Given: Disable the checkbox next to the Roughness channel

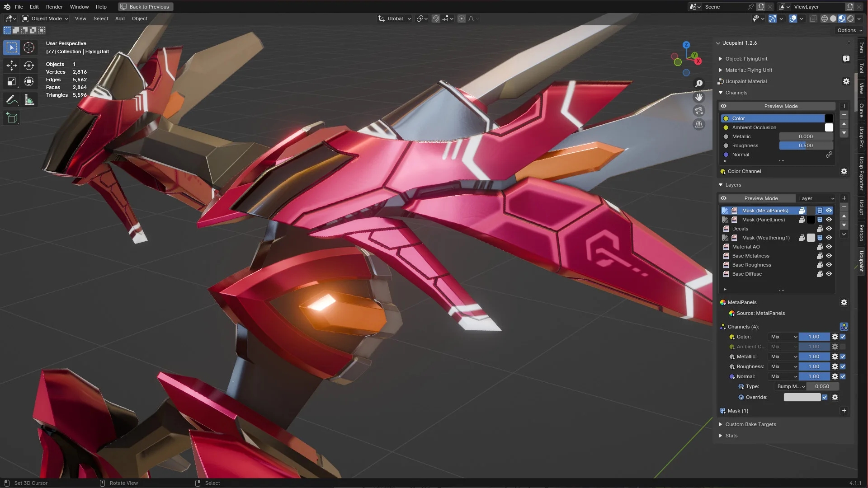Looking at the screenshot, I should 843,366.
